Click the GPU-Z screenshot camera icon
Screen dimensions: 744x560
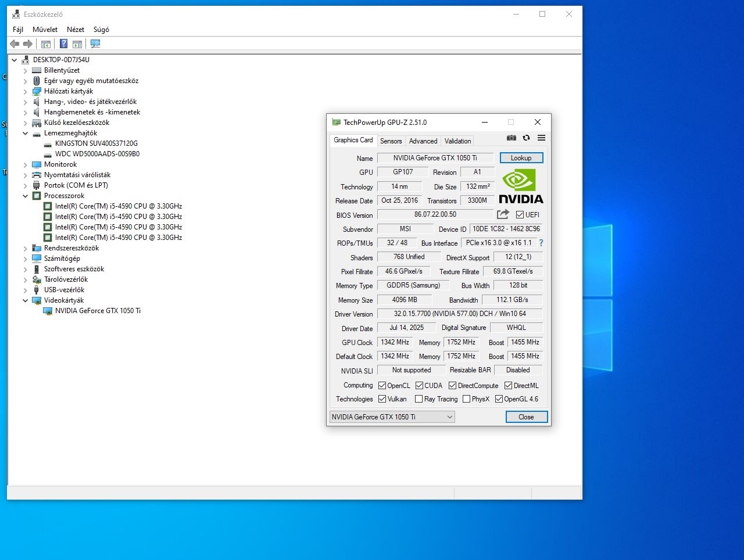pos(511,138)
